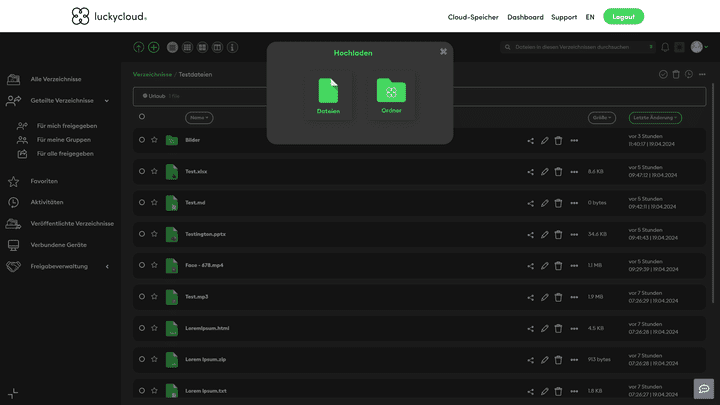Select the Bilder folder checkbox
This screenshot has height=405, width=720.
[x=142, y=140]
